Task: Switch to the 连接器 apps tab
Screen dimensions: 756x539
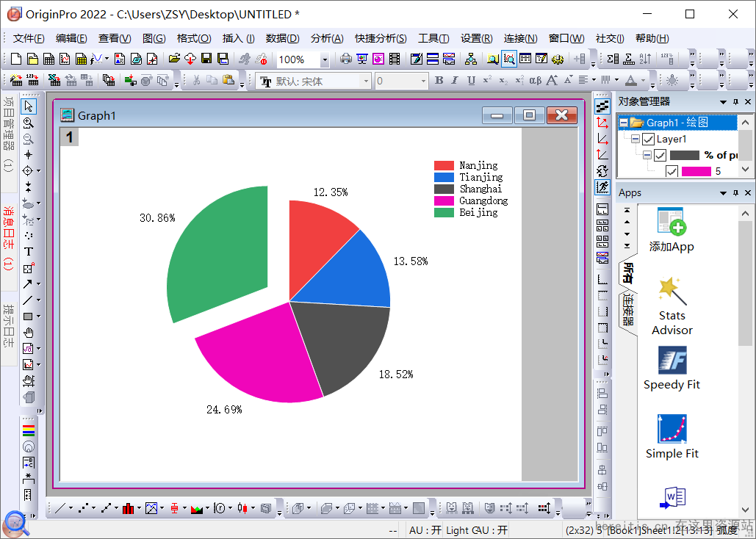Action: [627, 309]
